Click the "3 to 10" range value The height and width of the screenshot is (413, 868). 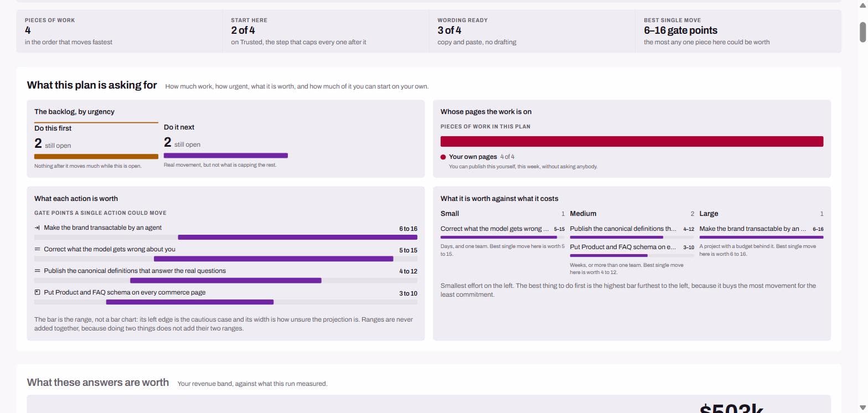tap(408, 293)
